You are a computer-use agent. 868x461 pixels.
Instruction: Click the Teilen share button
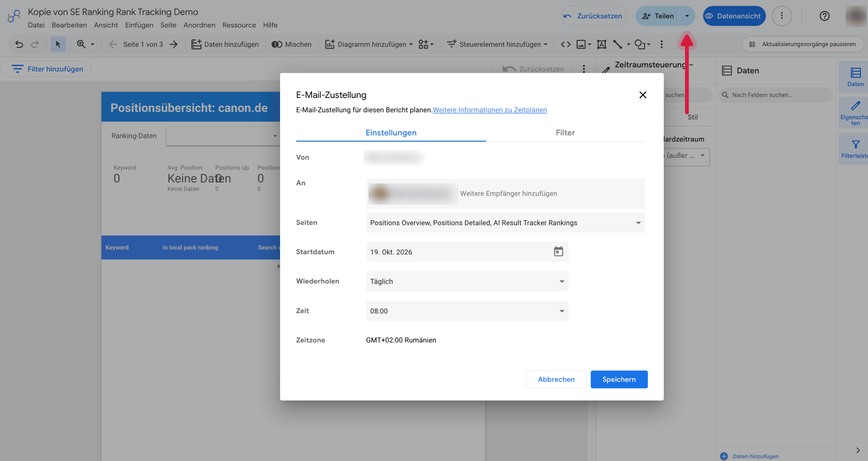point(657,16)
